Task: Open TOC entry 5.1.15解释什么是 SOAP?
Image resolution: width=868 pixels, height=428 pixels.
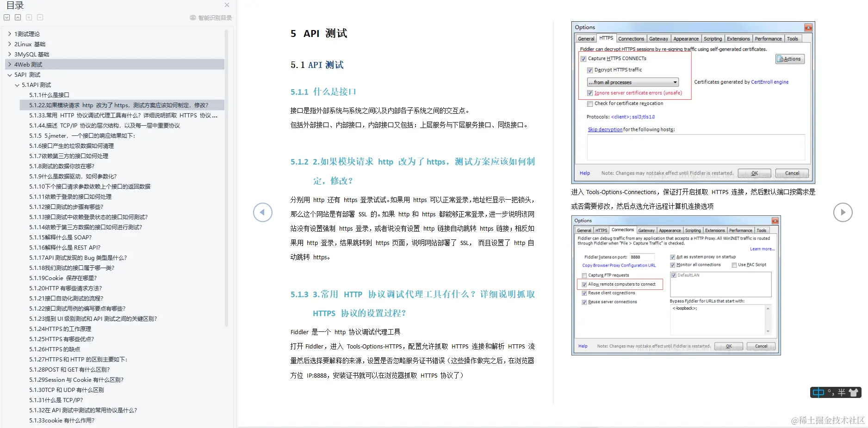Action: [x=61, y=237]
